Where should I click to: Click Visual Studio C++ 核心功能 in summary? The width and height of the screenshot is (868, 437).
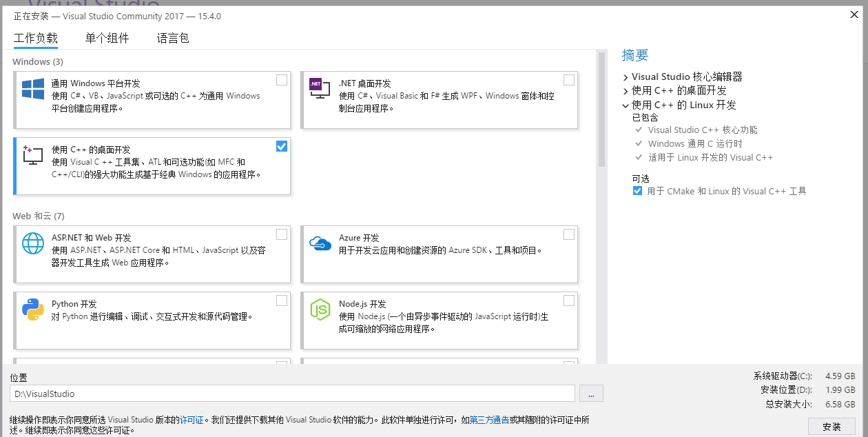point(703,130)
